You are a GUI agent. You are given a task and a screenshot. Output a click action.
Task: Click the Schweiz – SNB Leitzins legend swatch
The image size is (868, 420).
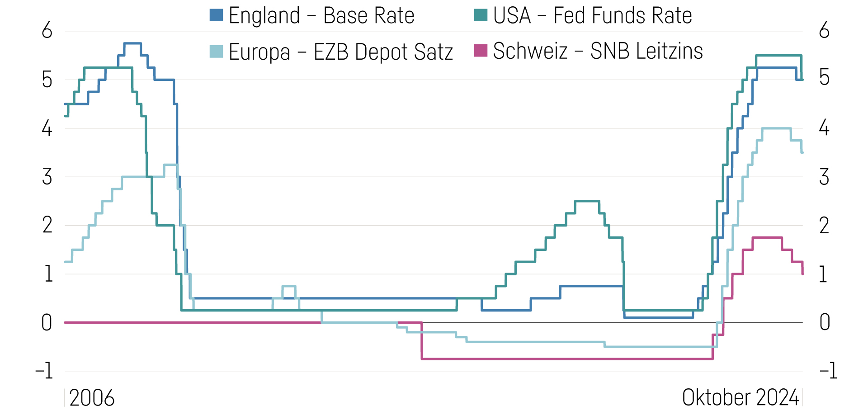(481, 51)
